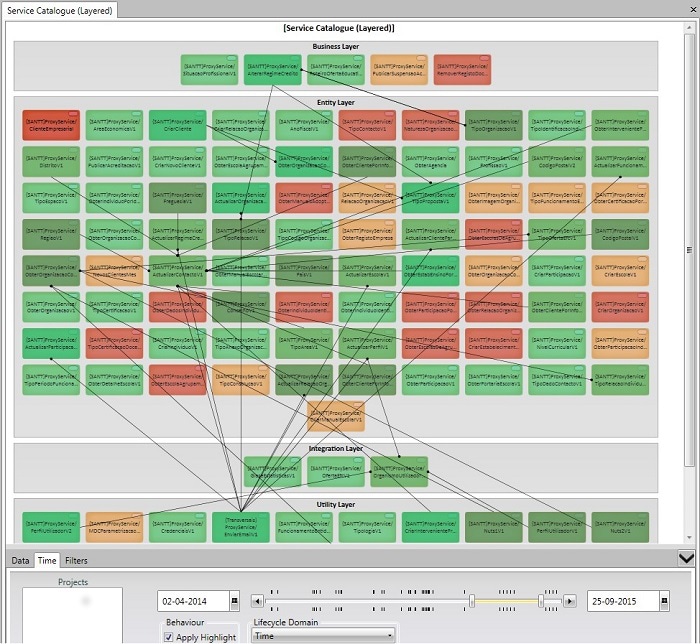Click the right timeline range slider handle

[541, 601]
